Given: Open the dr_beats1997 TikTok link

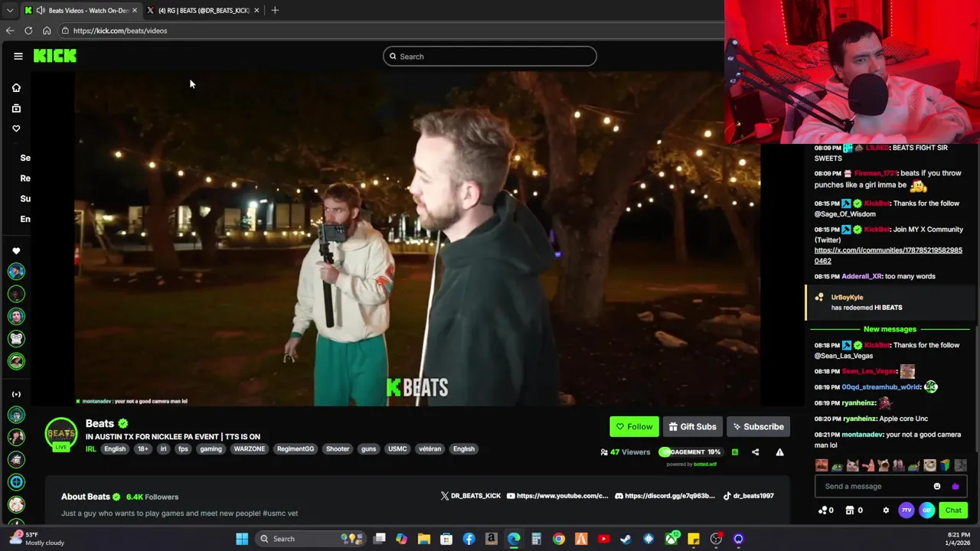Looking at the screenshot, I should (x=748, y=496).
